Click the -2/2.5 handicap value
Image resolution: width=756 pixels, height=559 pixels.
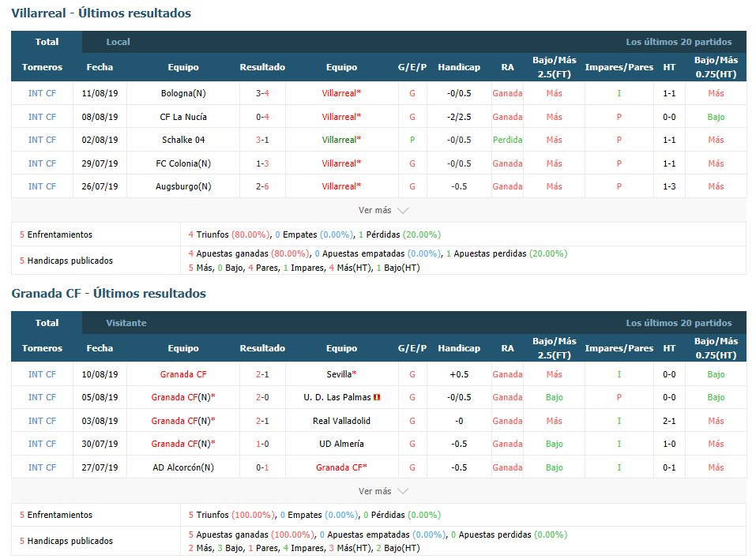point(459,117)
